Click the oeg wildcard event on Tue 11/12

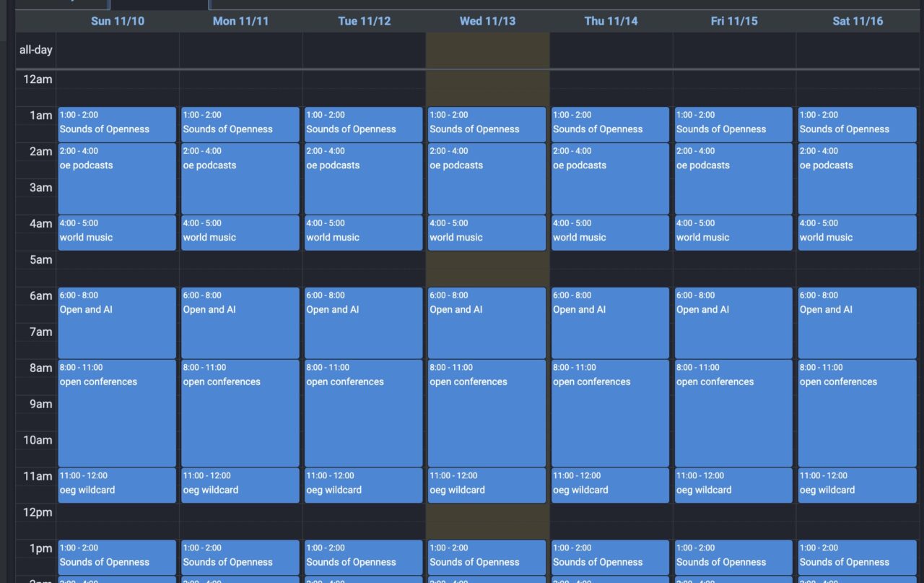click(364, 485)
